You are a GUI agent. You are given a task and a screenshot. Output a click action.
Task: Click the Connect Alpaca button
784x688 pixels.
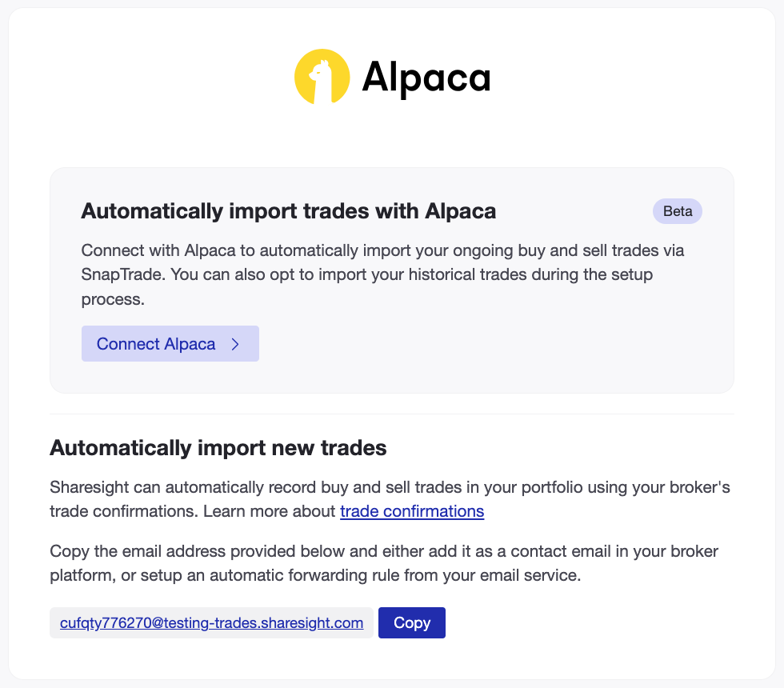(x=170, y=343)
